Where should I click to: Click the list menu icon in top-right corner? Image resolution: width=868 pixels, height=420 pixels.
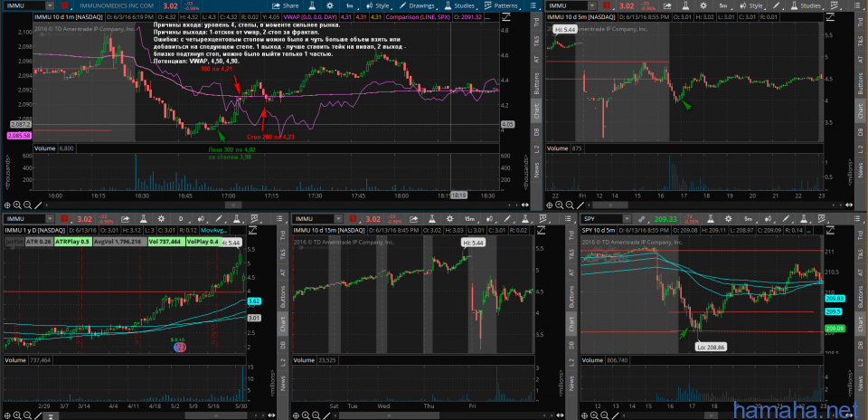pos(857,5)
